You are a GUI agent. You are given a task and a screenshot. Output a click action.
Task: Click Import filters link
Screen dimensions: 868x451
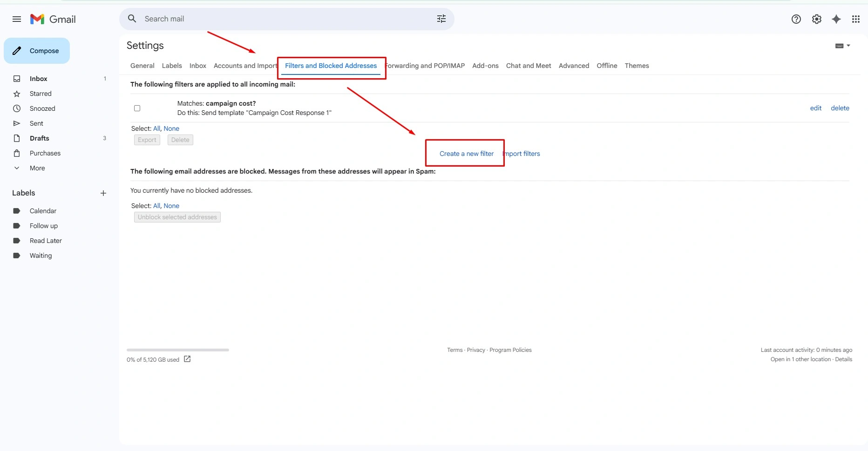pos(522,154)
